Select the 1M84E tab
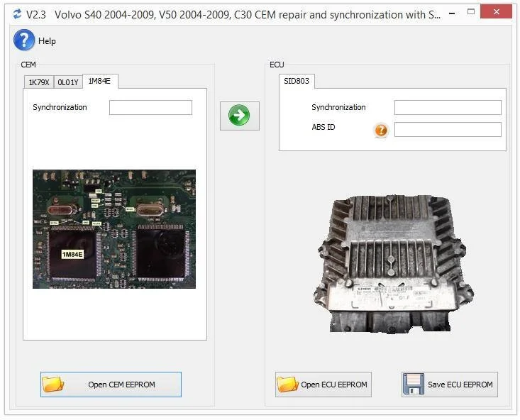The width and height of the screenshot is (520, 420). (x=100, y=82)
